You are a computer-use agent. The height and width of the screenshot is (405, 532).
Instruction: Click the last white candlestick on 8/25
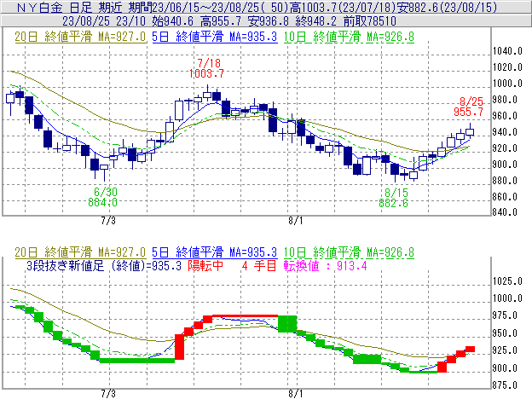(x=470, y=132)
